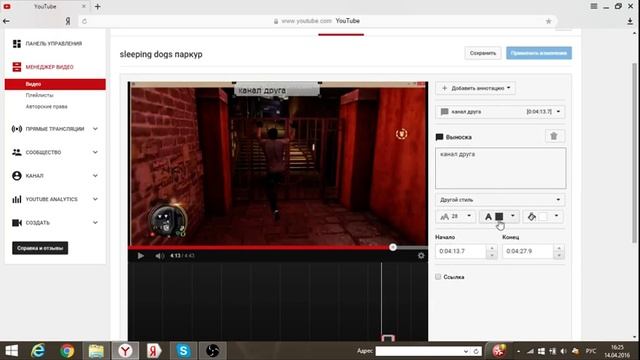The height and width of the screenshot is (360, 640).
Task: Open Плейлисты in sidebar
Action: [39, 95]
